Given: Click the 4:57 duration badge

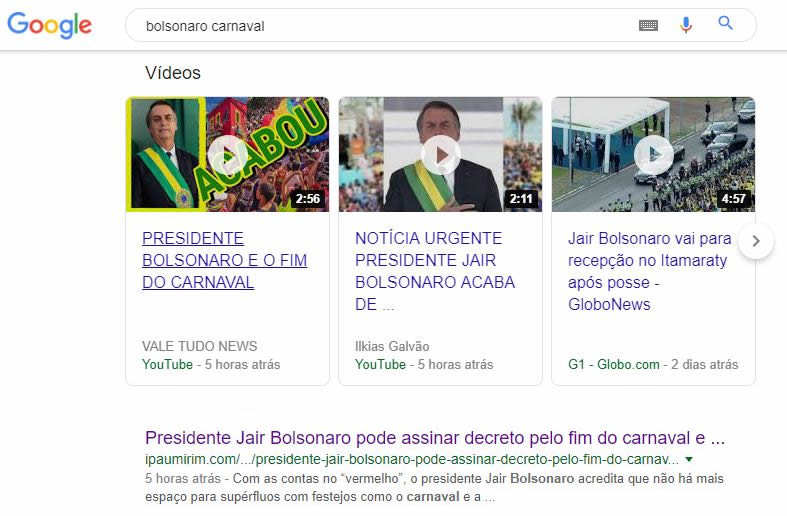Looking at the screenshot, I should (x=733, y=199).
